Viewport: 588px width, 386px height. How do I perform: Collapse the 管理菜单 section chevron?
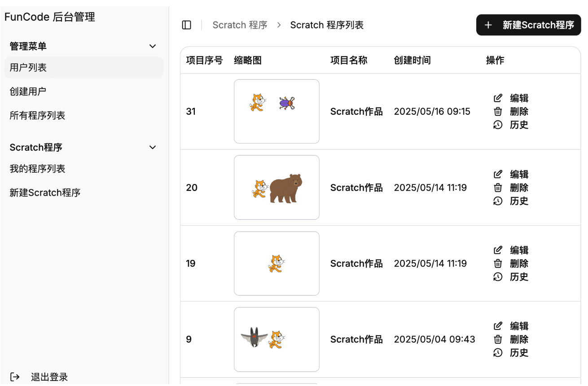point(153,46)
